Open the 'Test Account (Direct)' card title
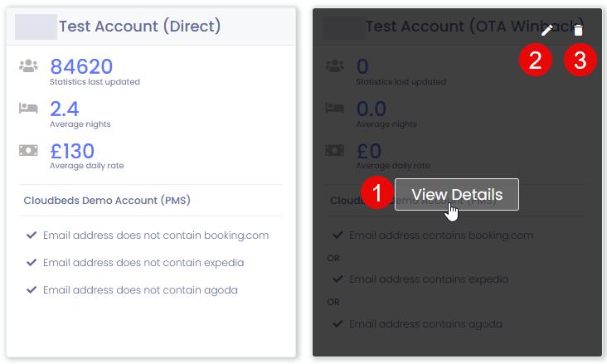This screenshot has width=607, height=364. [139, 27]
